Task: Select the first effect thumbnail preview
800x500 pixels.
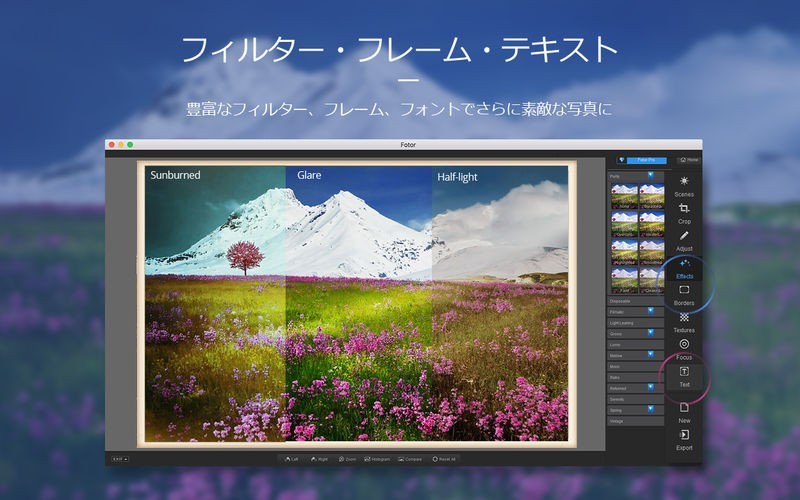Action: 623,196
